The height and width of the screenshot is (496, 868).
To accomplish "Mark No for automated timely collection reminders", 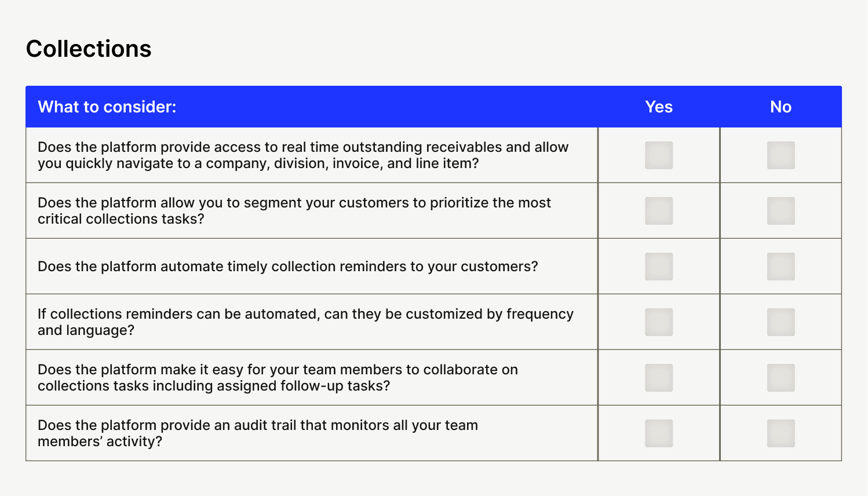I will (781, 267).
